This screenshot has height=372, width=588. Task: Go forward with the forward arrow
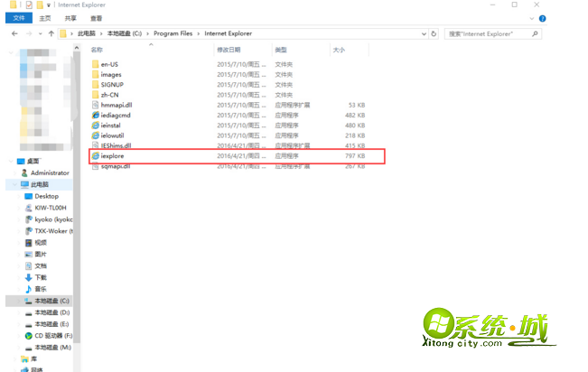tap(29, 33)
